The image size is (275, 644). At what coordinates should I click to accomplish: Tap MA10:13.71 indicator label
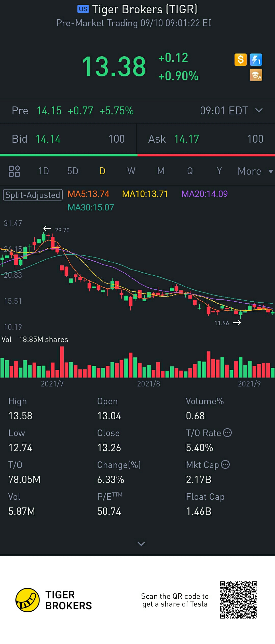[145, 194]
